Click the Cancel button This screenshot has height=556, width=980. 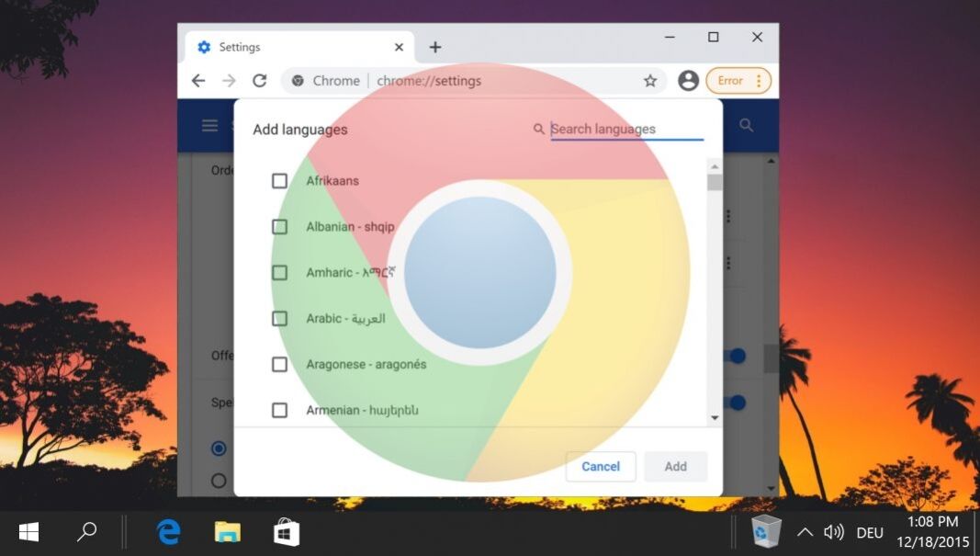(601, 467)
